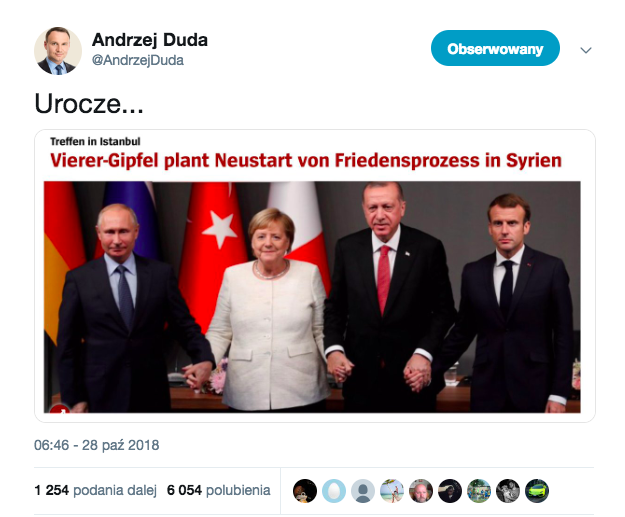Open the egg-shaped default avatar liker
625x517 pixels.
point(334,491)
